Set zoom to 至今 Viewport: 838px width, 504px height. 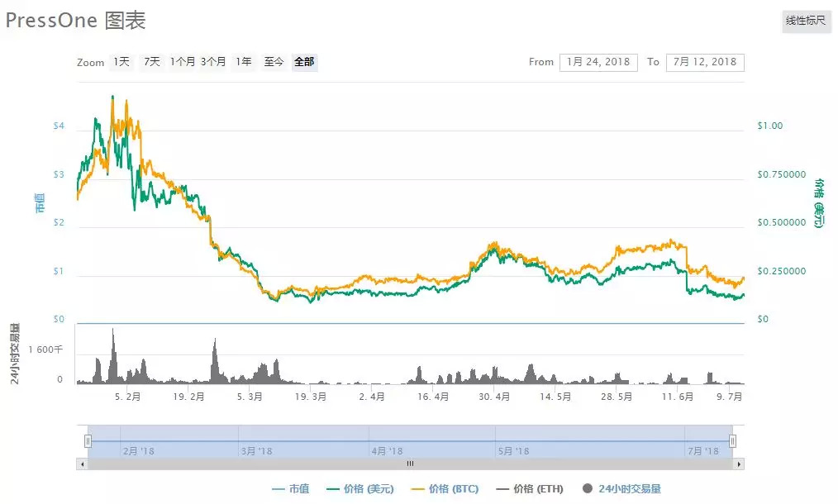tap(274, 62)
